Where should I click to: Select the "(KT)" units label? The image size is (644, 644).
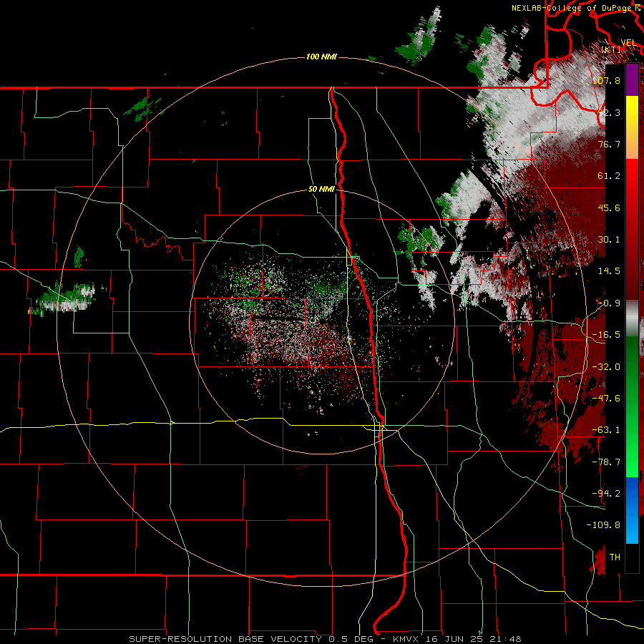tap(611, 49)
